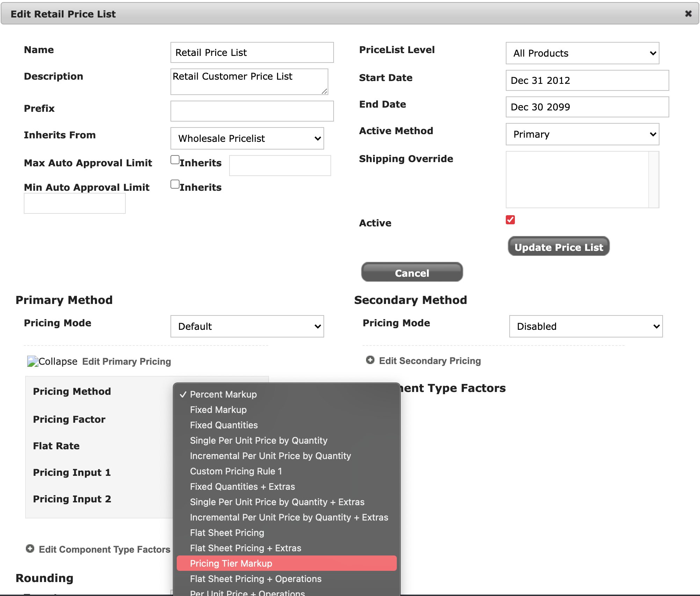The image size is (700, 596).
Task: Expand Edit Component Type Factors plus icon
Action: (30, 549)
